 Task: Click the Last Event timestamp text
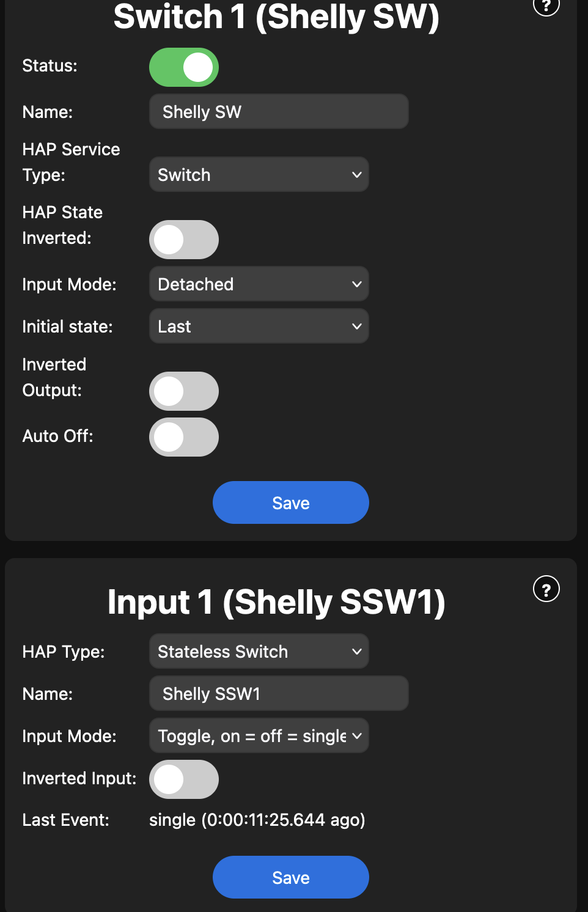(257, 820)
